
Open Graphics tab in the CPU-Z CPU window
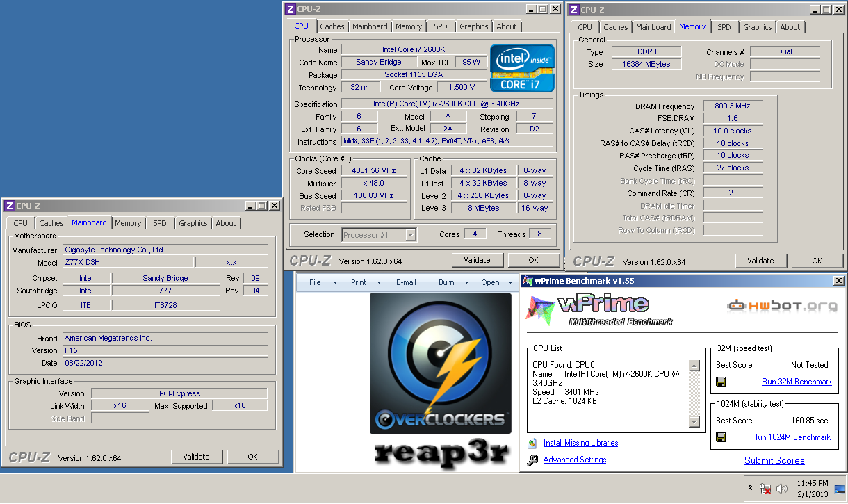(474, 26)
